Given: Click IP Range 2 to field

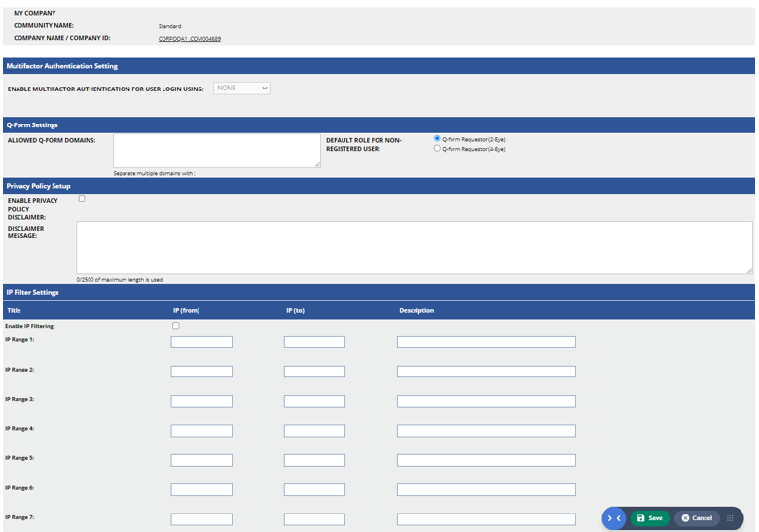Looking at the screenshot, I should pyautogui.click(x=314, y=372).
